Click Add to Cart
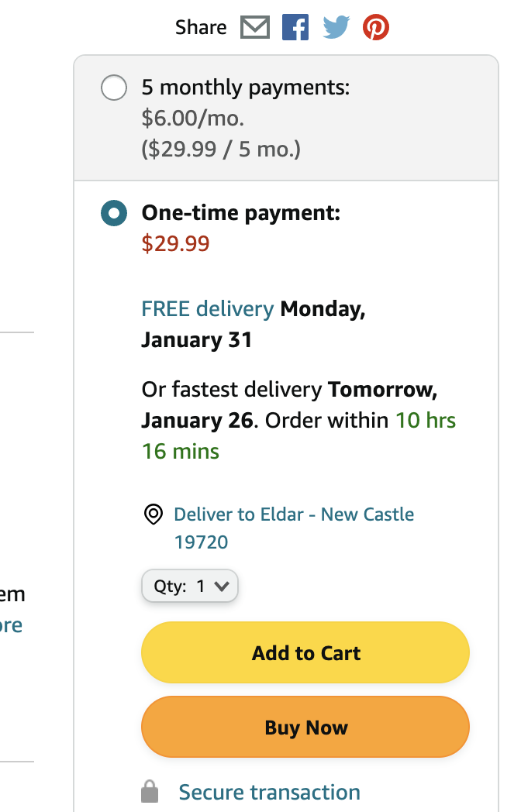The height and width of the screenshot is (812, 521). (x=305, y=653)
